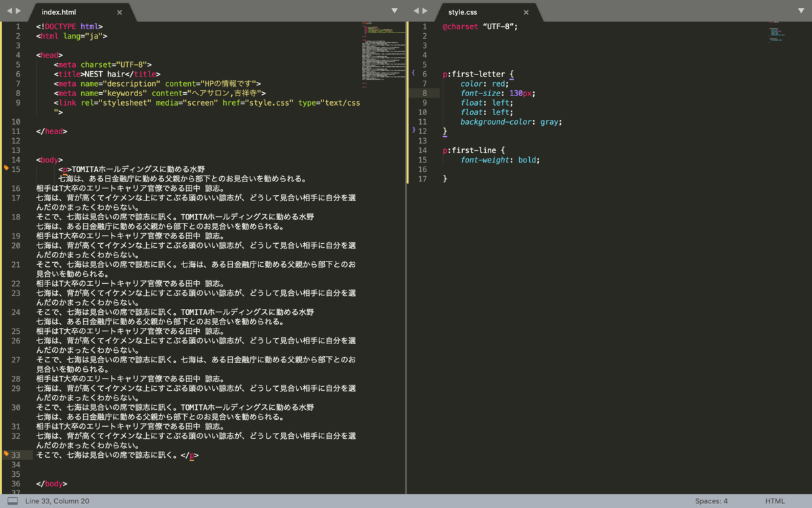The width and height of the screenshot is (812, 508).
Task: Click the DOCTYPE keyword on line 1
Action: pyautogui.click(x=61, y=26)
